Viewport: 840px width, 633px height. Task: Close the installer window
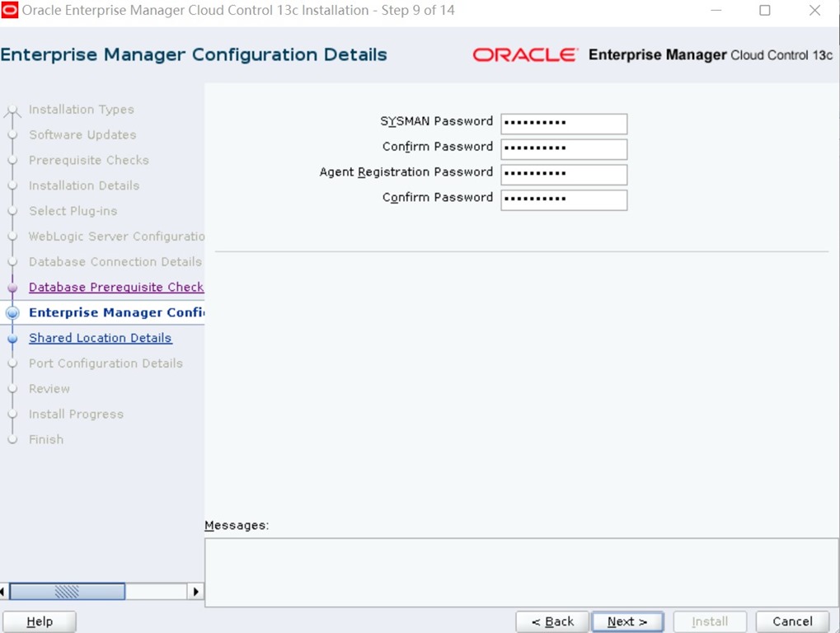[814, 10]
